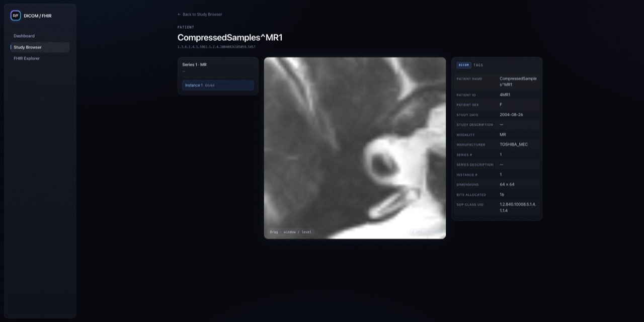Go back to Study Browser link
This screenshot has width=644, height=322.
pos(200,15)
